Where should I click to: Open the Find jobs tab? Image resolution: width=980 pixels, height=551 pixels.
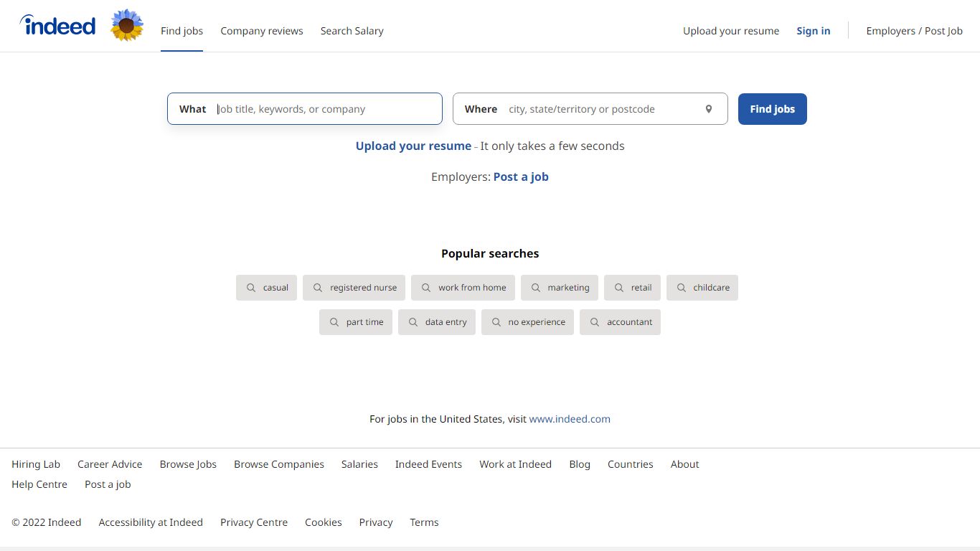(182, 31)
